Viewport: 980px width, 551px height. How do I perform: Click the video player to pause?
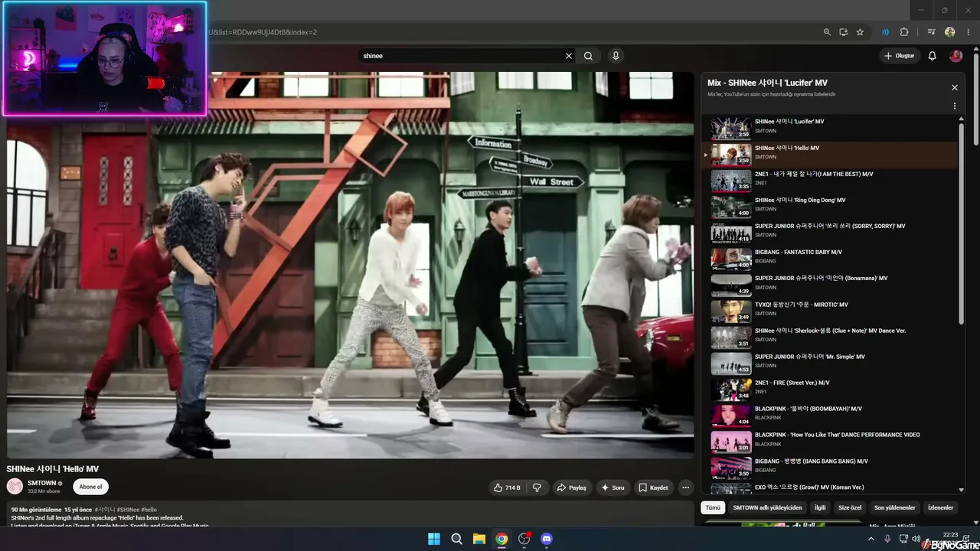(351, 265)
